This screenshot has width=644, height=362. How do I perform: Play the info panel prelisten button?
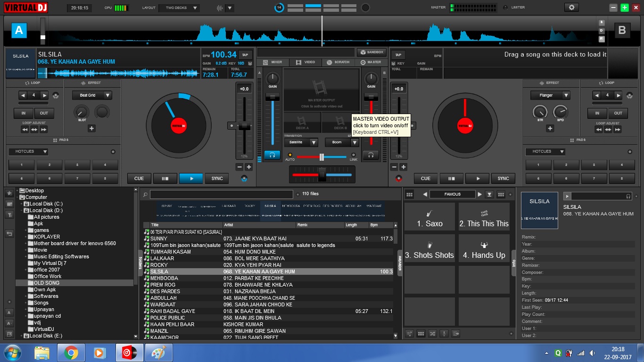568,196
